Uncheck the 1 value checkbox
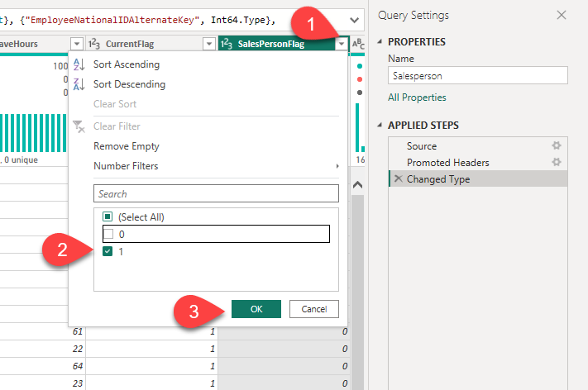Viewport: 588px width, 390px height. (107, 251)
